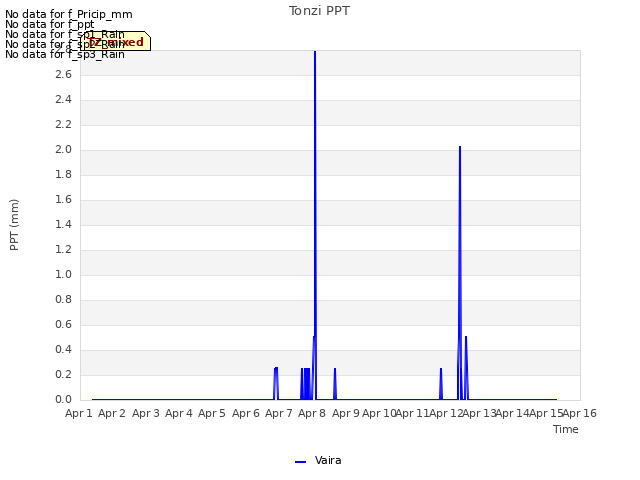Click the 0.0 y-axis tick label

pos(63,399)
